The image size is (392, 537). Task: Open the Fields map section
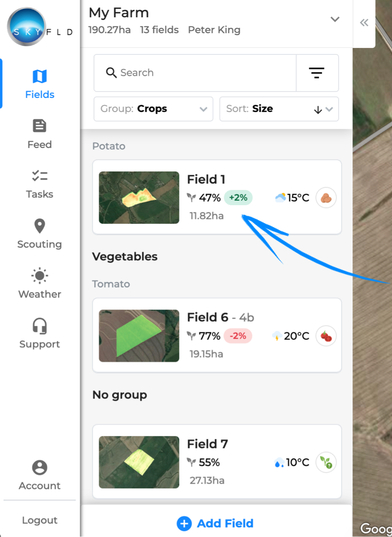pyautogui.click(x=40, y=84)
